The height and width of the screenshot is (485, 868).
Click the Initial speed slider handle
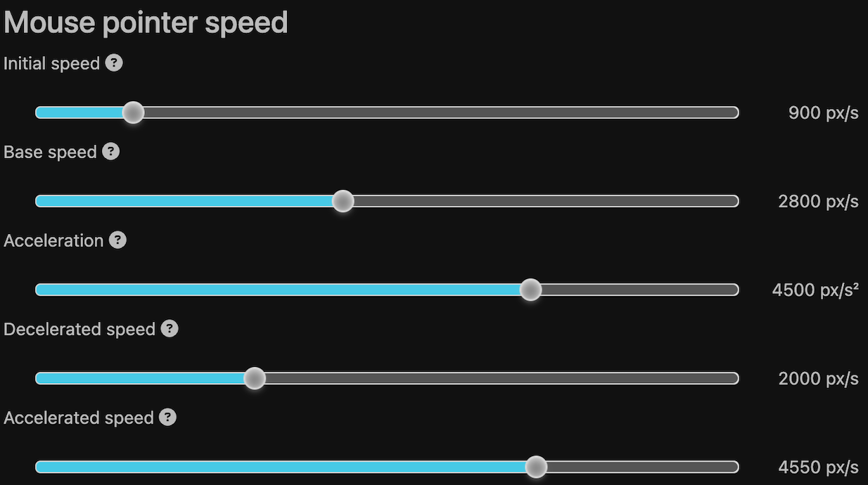[x=133, y=112]
